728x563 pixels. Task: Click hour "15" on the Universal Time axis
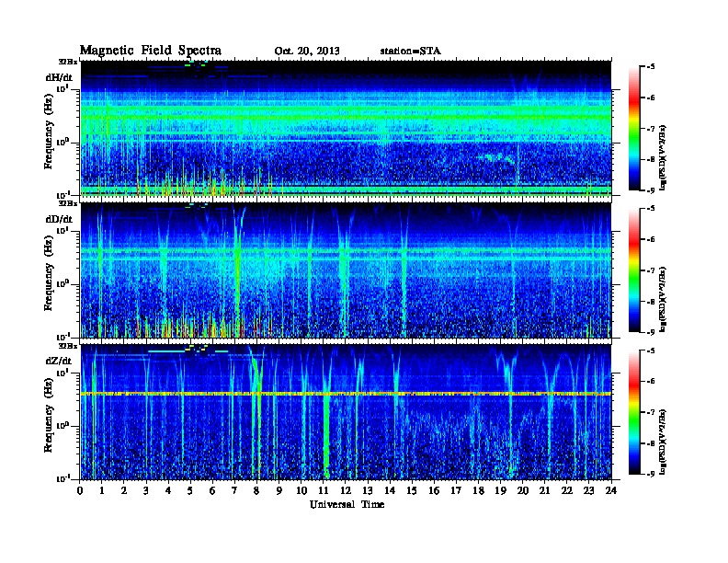[x=412, y=490]
